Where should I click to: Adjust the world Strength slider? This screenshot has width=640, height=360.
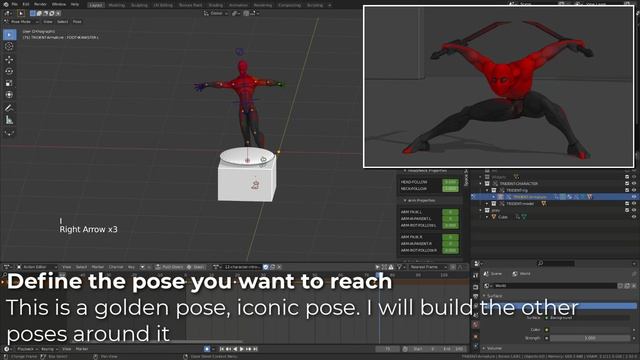point(589,338)
